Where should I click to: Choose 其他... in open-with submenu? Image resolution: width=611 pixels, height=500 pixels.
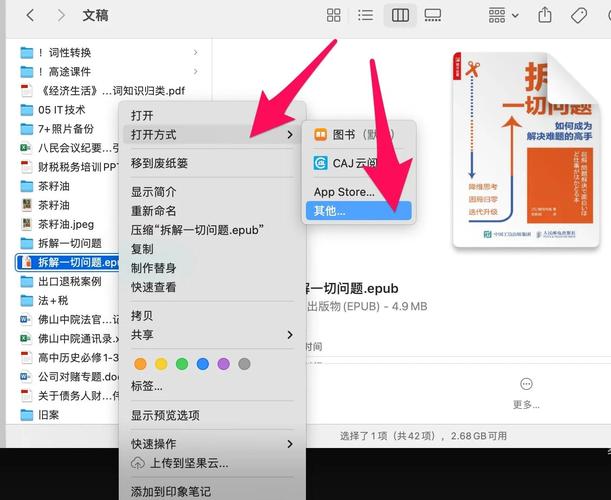[x=330, y=211]
